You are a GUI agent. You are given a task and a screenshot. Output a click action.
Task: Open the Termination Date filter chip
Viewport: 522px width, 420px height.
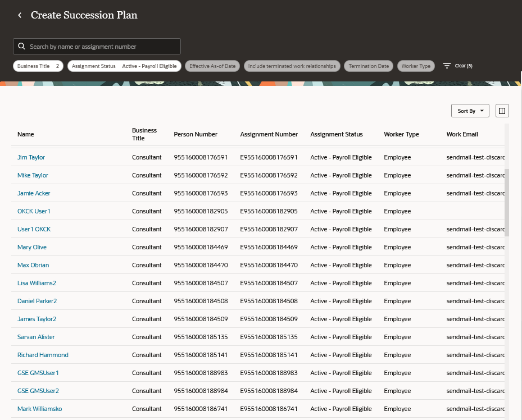tap(369, 66)
